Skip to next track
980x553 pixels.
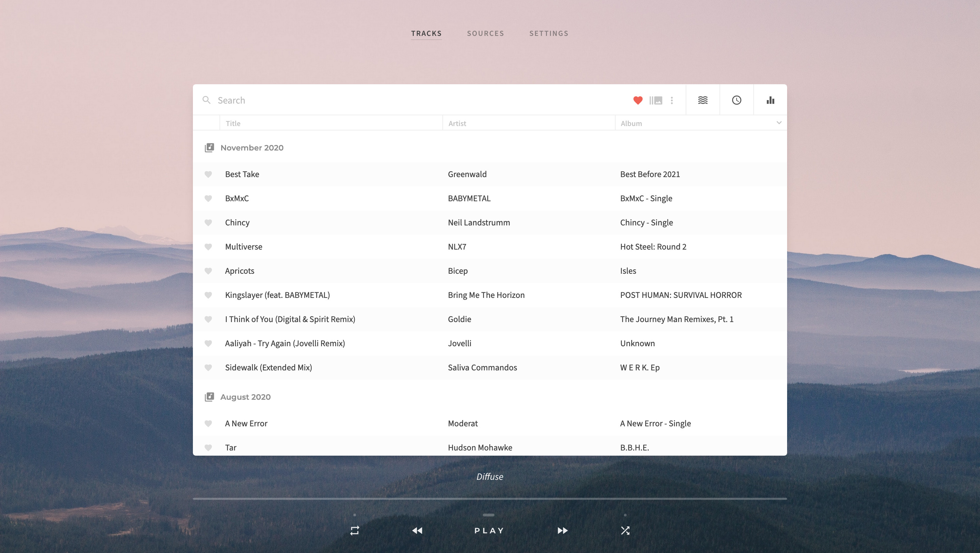(x=563, y=530)
